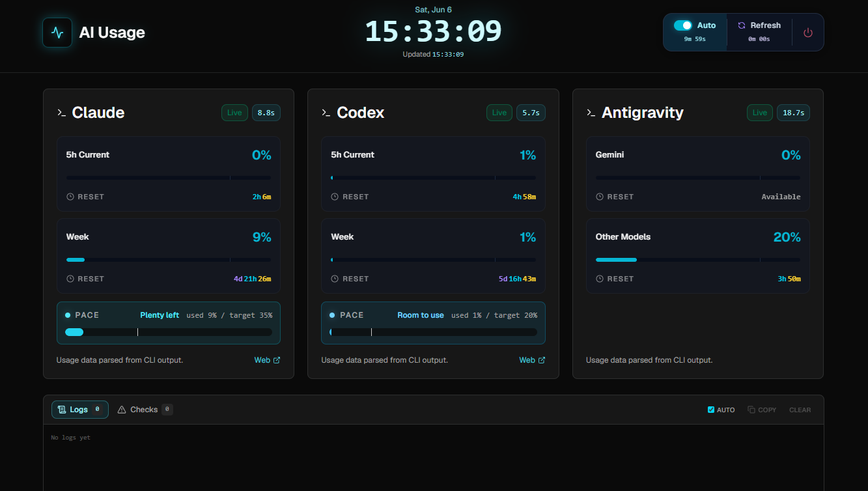Click the 'Room to use' pace status
The image size is (868, 491).
point(421,315)
